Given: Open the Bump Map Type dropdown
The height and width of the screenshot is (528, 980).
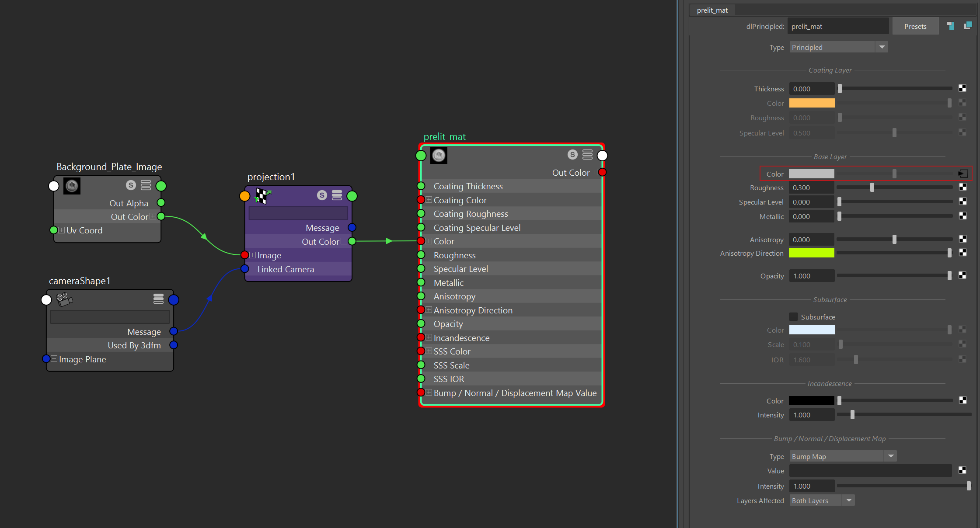Looking at the screenshot, I should [843, 456].
